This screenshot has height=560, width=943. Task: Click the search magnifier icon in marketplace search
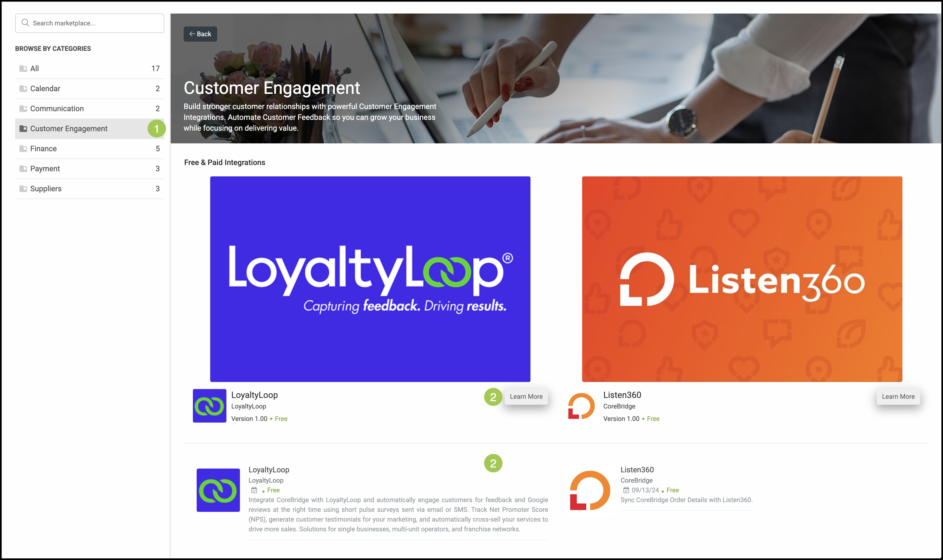click(25, 23)
